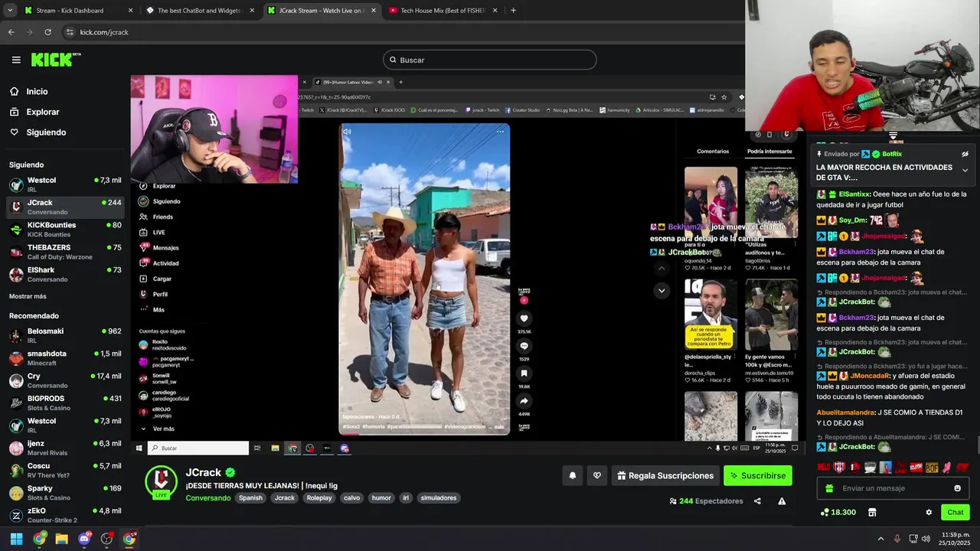
Task: Click the taskbar microphone indicator
Action: (897, 539)
